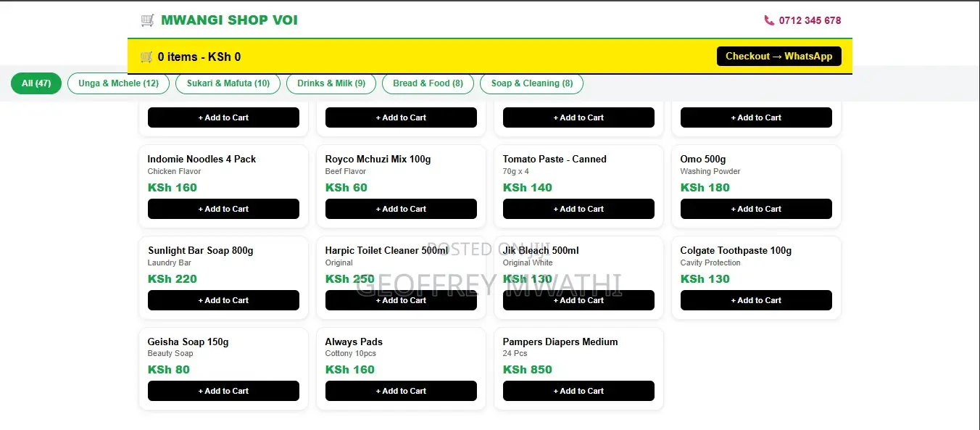Click the Always Pads product name
Viewport: 980px width, 430px height.
(354, 342)
